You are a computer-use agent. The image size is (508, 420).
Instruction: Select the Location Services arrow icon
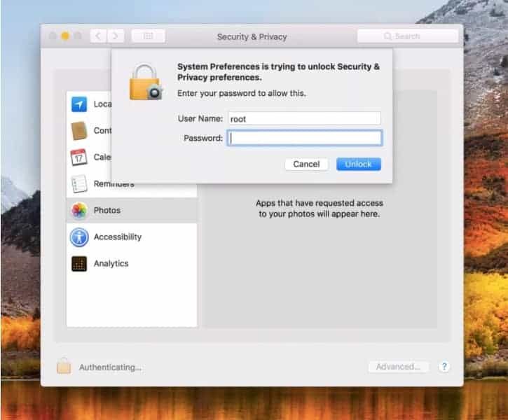click(x=79, y=104)
